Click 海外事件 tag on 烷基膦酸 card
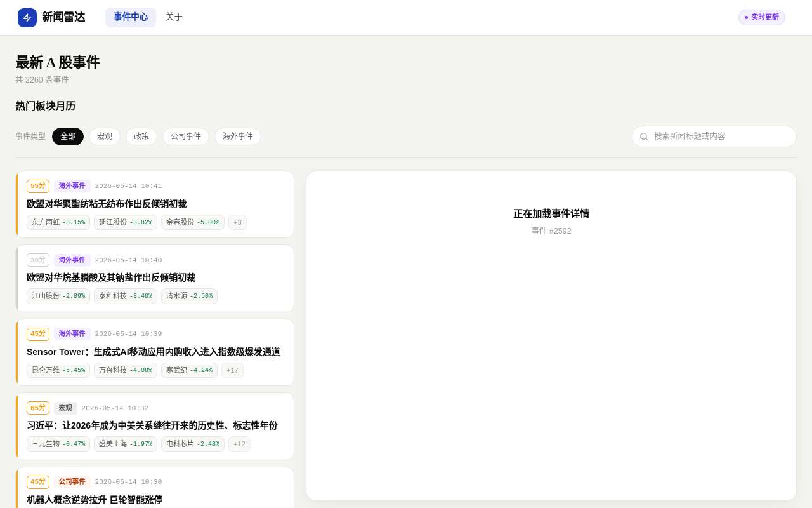Image resolution: width=812 pixels, height=508 pixels. tap(72, 260)
